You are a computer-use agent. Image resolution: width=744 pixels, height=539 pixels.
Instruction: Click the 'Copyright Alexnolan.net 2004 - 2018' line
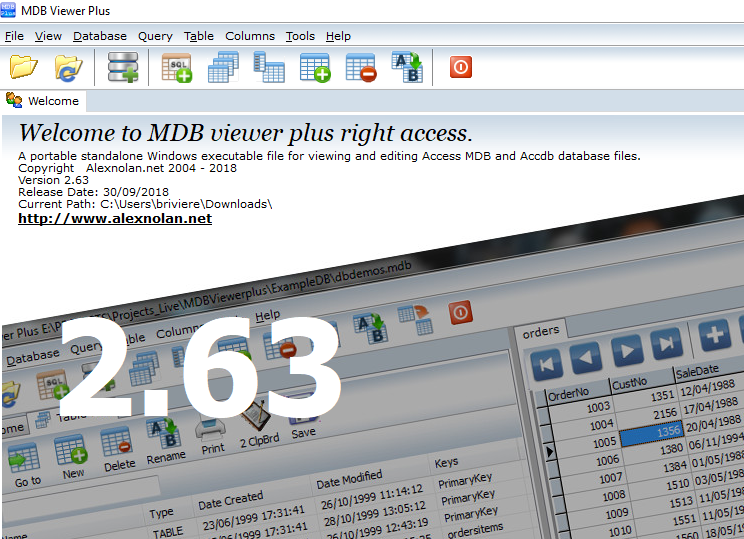(127, 168)
